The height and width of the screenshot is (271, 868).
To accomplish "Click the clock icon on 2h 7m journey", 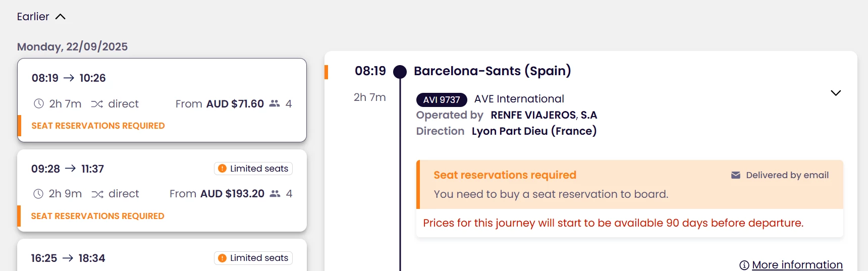I will click(39, 104).
